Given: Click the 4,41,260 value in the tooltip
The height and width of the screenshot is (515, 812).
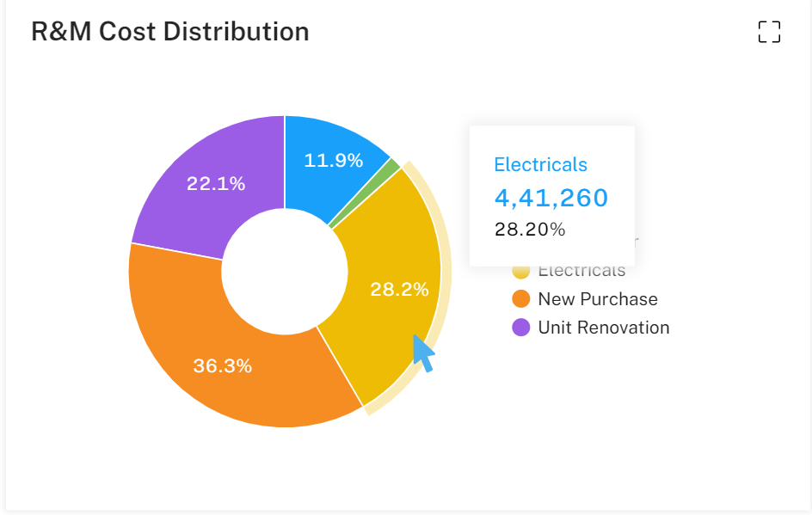Looking at the screenshot, I should click(x=551, y=198).
